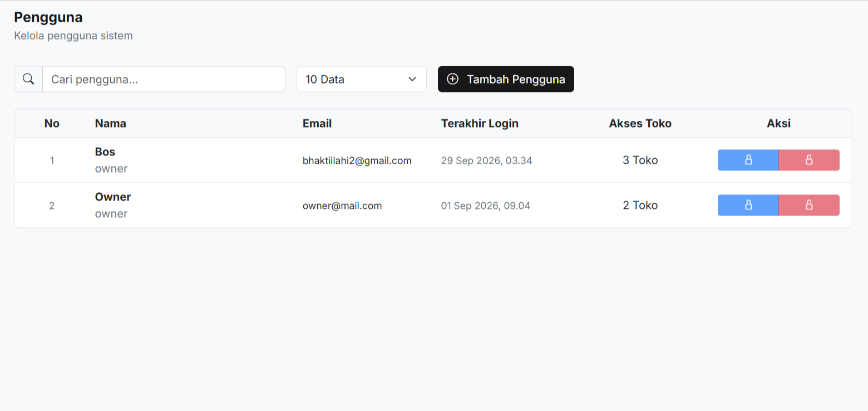Click the Akses Toko column header
The width and height of the screenshot is (868, 411).
tap(640, 123)
